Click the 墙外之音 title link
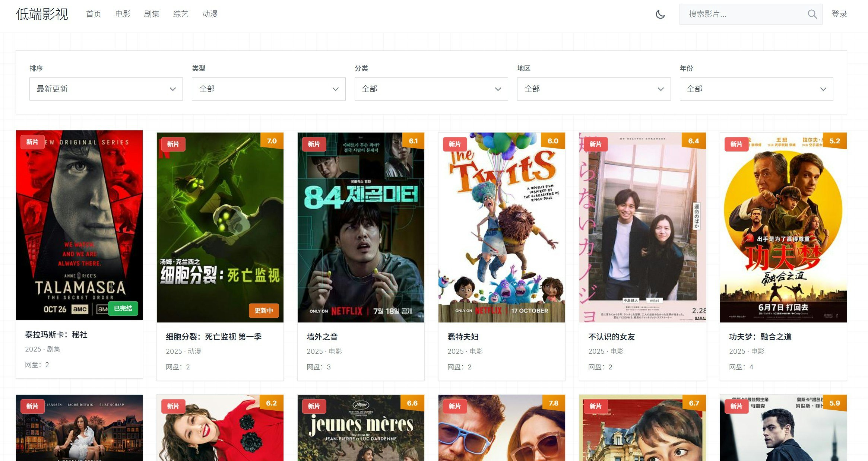 click(x=323, y=336)
